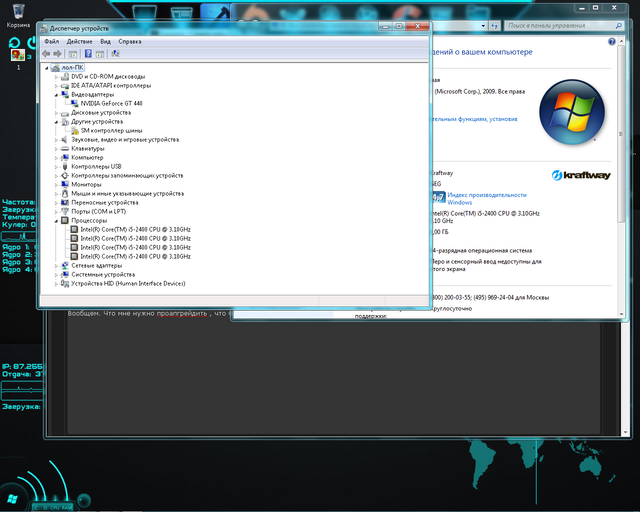640x512 pixels.
Task: Click the blue Help toolbar icon
Action: pyautogui.click(x=88, y=53)
